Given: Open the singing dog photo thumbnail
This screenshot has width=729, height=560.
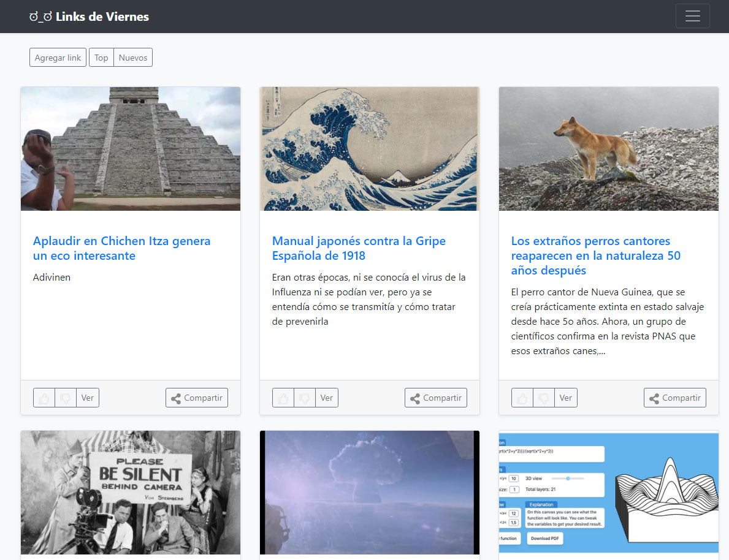Looking at the screenshot, I should pyautogui.click(x=609, y=149).
